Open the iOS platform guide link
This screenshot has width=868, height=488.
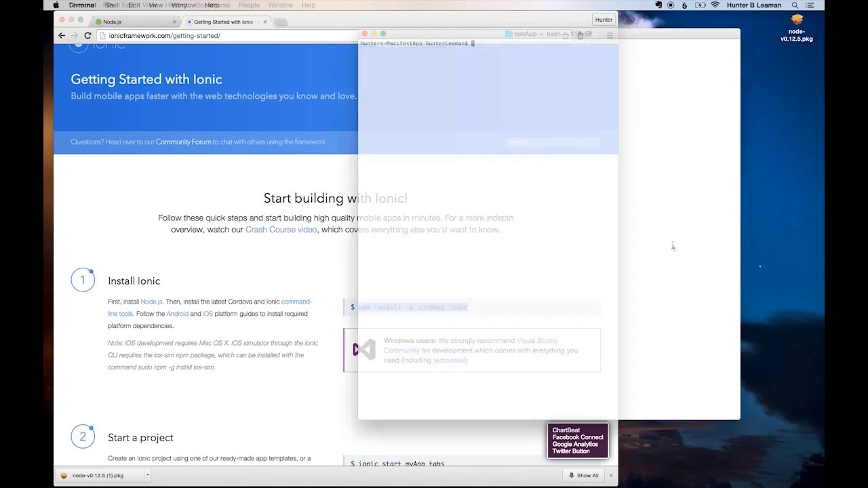coord(208,314)
